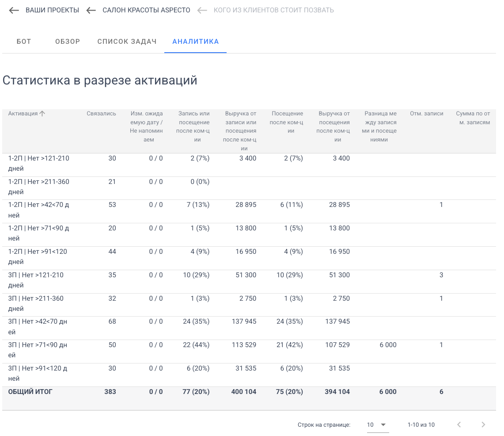Click the Выручка от посещения column header

[333, 126]
